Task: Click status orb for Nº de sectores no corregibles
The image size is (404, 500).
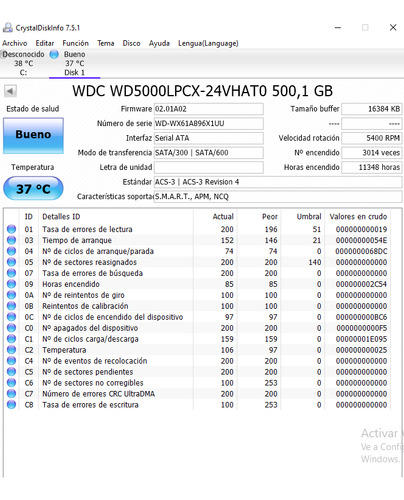Action: pos(11,383)
